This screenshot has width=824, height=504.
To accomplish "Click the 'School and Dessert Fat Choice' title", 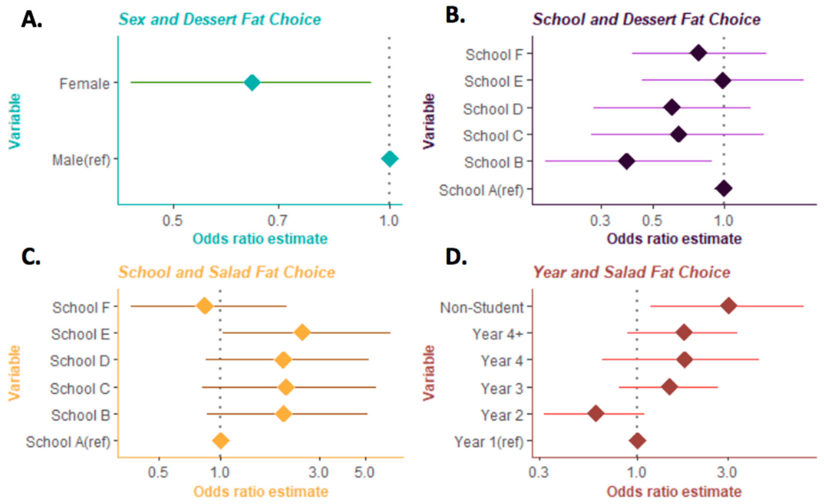I will point(647,19).
